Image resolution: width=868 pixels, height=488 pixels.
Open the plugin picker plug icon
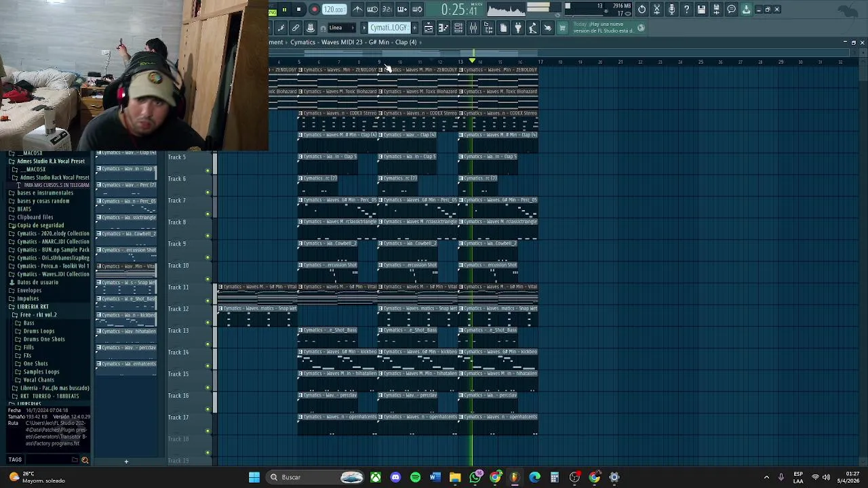pyautogui.click(x=518, y=28)
